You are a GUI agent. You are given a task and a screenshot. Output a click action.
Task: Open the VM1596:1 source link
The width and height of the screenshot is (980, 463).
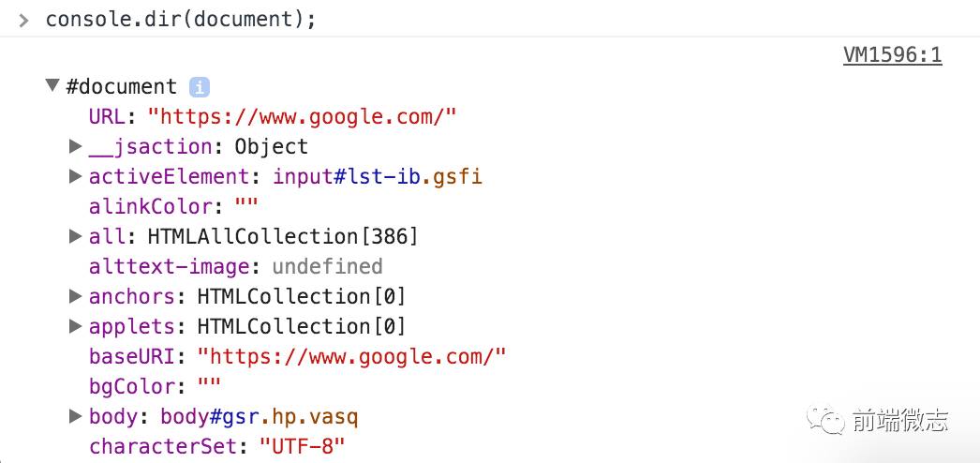coord(893,55)
